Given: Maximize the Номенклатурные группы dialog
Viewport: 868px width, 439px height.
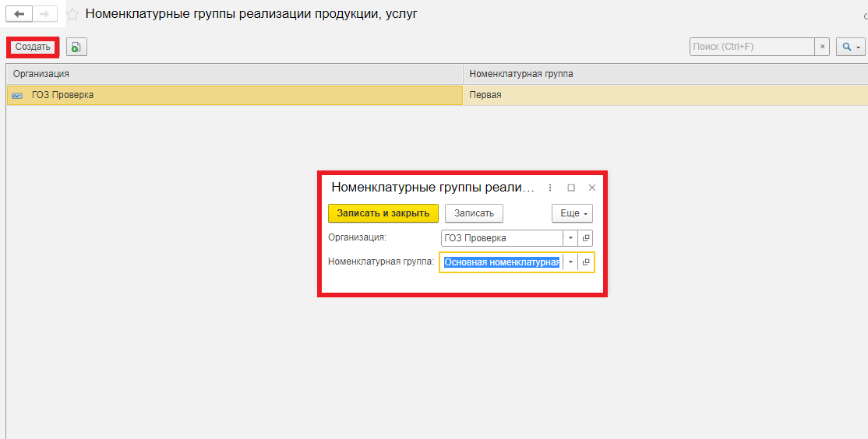Looking at the screenshot, I should 571,188.
